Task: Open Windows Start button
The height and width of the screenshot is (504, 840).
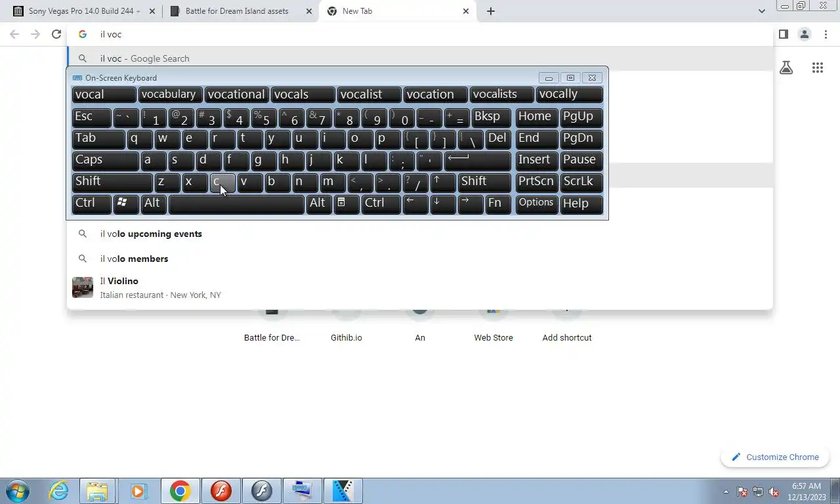Action: click(16, 491)
